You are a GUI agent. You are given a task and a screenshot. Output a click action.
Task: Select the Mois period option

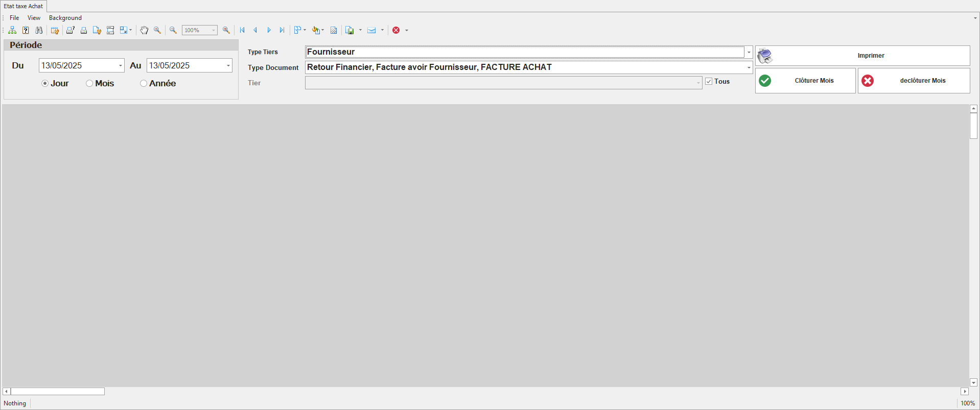click(x=89, y=84)
